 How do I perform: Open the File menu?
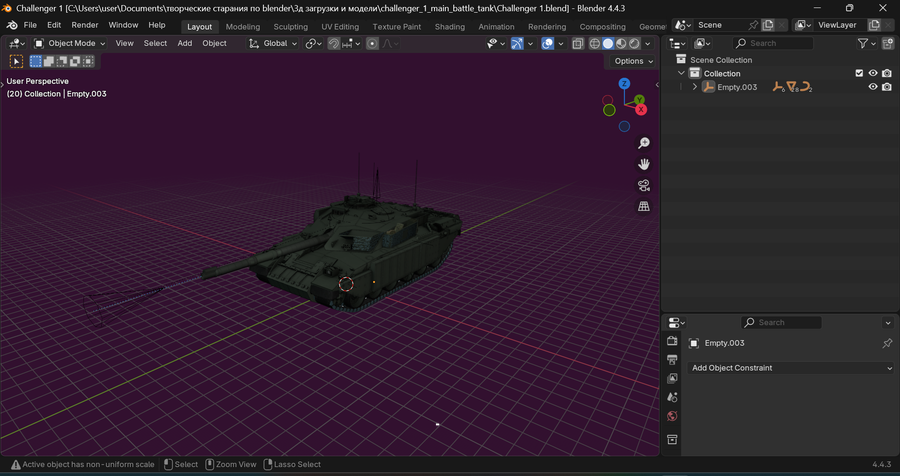tap(30, 25)
